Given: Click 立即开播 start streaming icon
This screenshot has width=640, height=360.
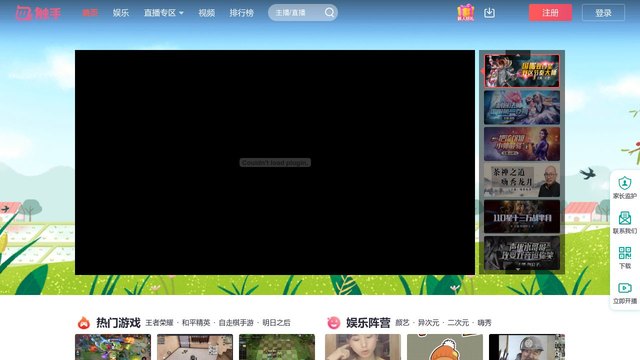Looking at the screenshot, I should pyautogui.click(x=624, y=293).
